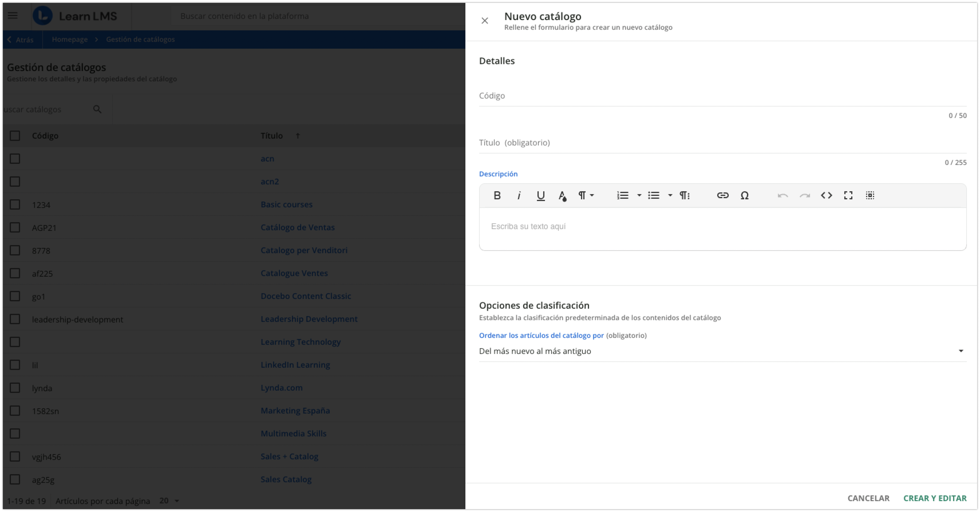Toggle bold formatting in description editor
The height and width of the screenshot is (512, 980).
[497, 195]
